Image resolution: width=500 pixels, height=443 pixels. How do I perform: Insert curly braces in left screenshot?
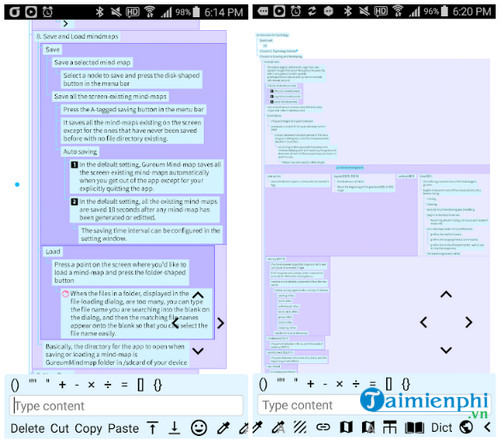[x=157, y=385]
